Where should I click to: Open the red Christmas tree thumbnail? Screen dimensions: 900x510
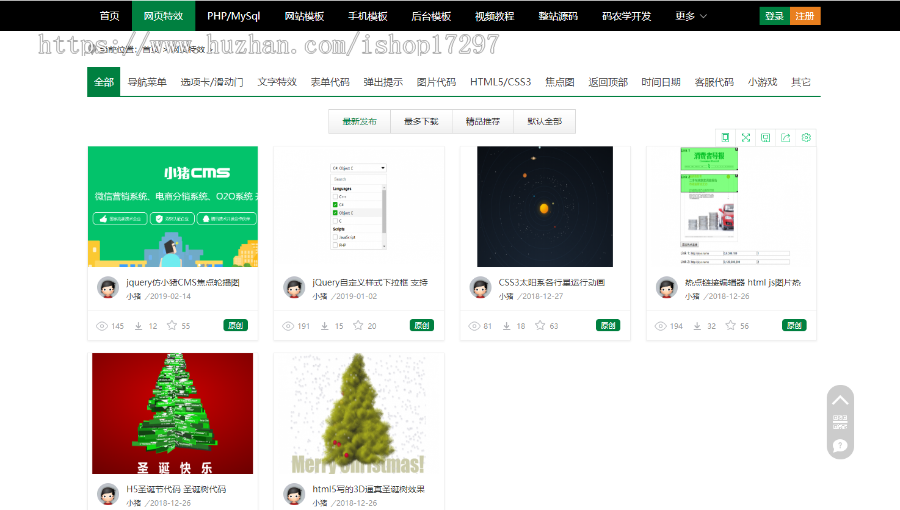click(172, 413)
